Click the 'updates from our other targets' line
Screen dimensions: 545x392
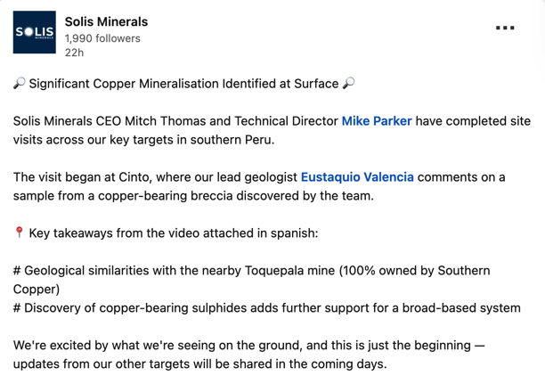200,364
